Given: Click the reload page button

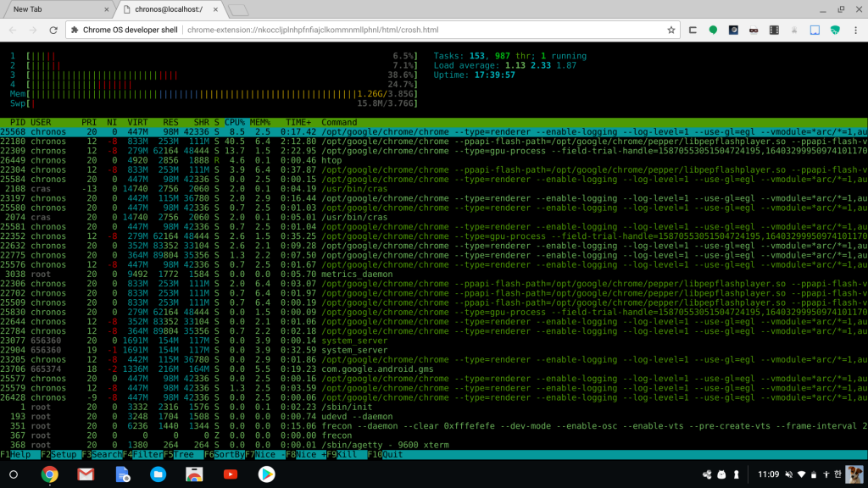Looking at the screenshot, I should tap(53, 30).
